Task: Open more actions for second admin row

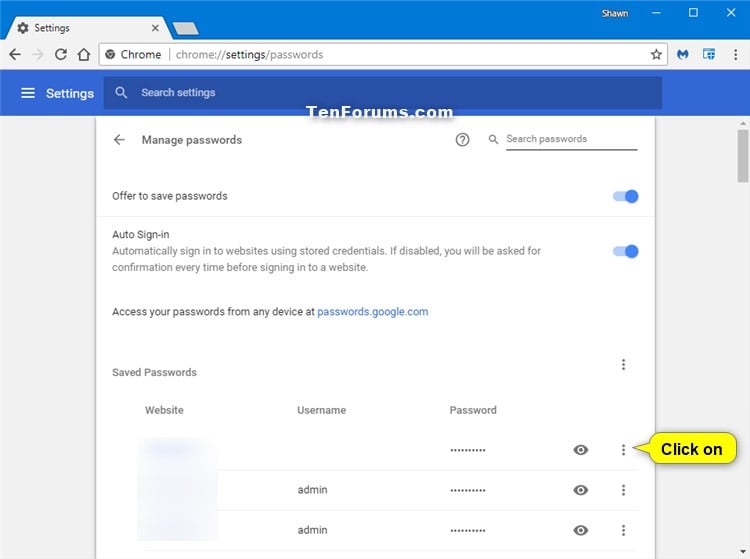Action: pyautogui.click(x=623, y=530)
